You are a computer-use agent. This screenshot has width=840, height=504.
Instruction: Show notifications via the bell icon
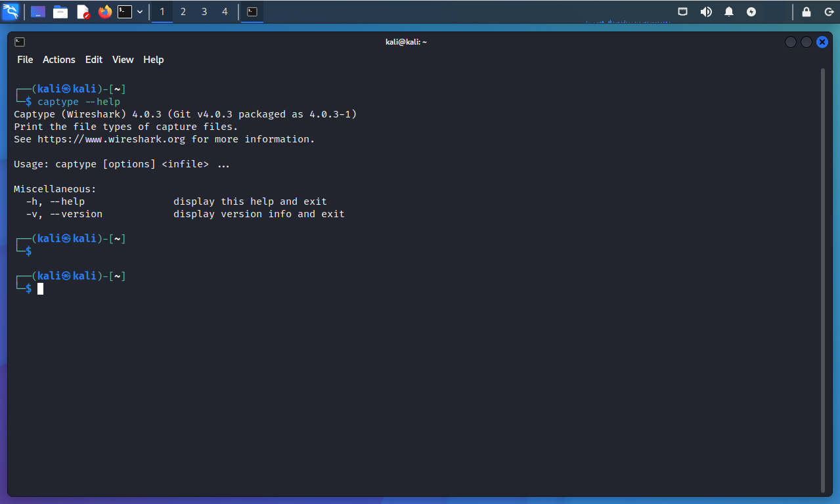[x=729, y=12]
